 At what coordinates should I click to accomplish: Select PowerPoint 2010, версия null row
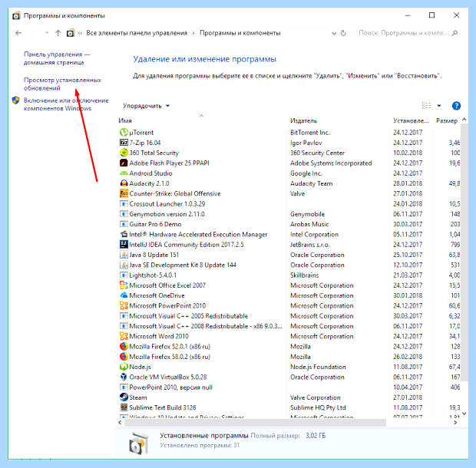click(x=289, y=387)
